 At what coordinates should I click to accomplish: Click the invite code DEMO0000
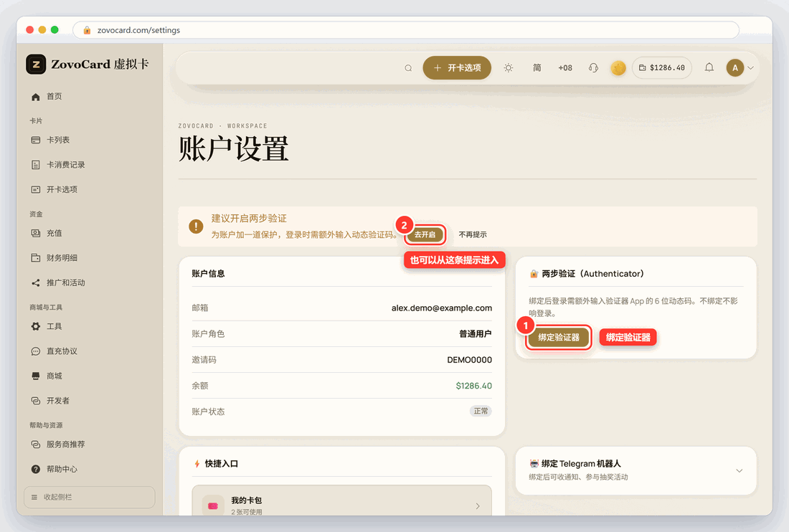click(x=470, y=360)
